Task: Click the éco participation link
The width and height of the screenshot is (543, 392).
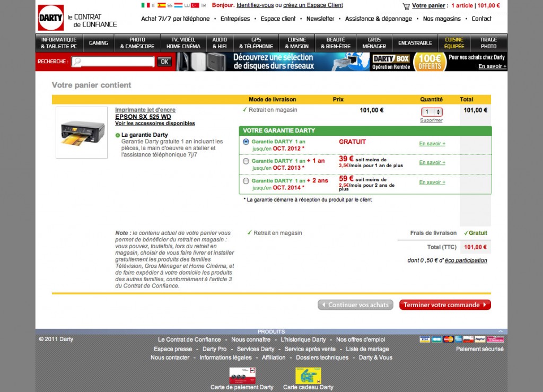Action: pyautogui.click(x=466, y=260)
